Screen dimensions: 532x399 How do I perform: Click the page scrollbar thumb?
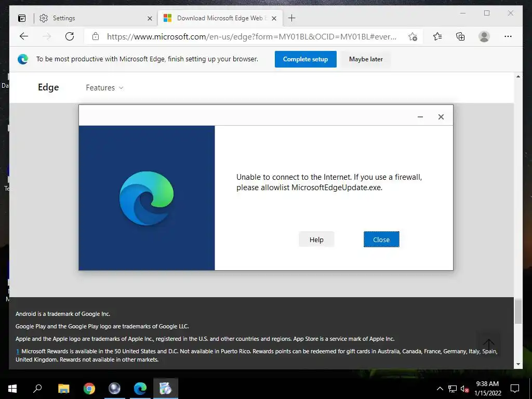518,312
